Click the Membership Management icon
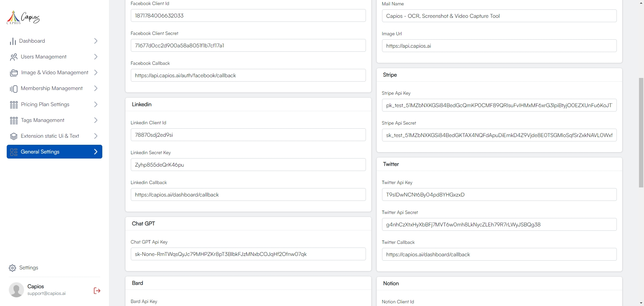Viewport: 644px width, 306px height. tap(14, 89)
